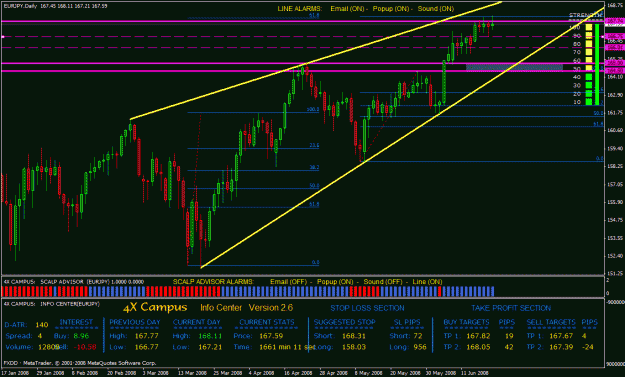The image size is (625, 377).
Task: Click 'Info Center Version 2.6' text
Action: coord(246,308)
